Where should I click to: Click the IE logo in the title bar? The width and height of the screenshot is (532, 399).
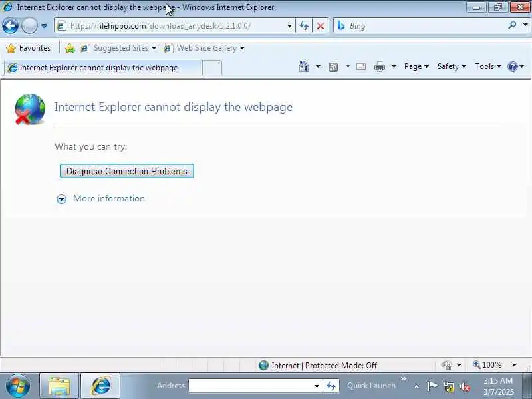[x=7, y=7]
